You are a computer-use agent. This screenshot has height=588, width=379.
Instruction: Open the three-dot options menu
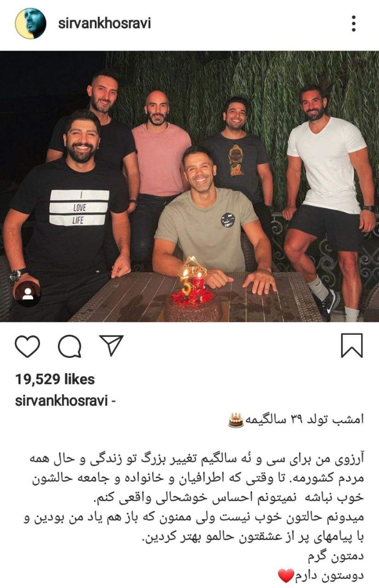(x=353, y=23)
